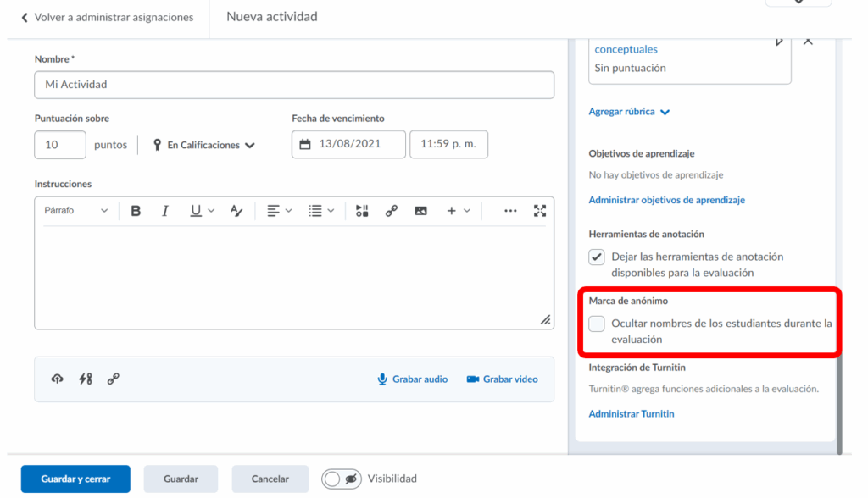Image resolution: width=868 pixels, height=498 pixels.
Task: Toggle bold formatting in the editor
Action: (x=136, y=211)
